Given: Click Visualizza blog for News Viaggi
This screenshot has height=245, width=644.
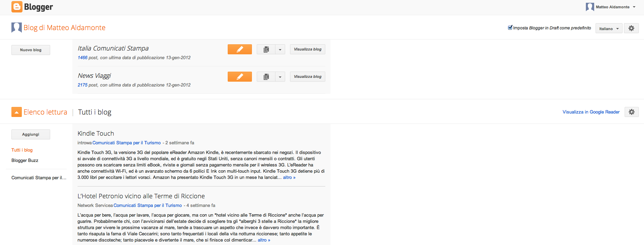Looking at the screenshot, I should (307, 77).
